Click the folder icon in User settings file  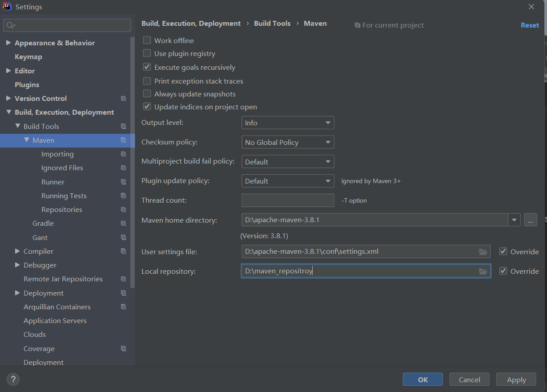point(483,252)
